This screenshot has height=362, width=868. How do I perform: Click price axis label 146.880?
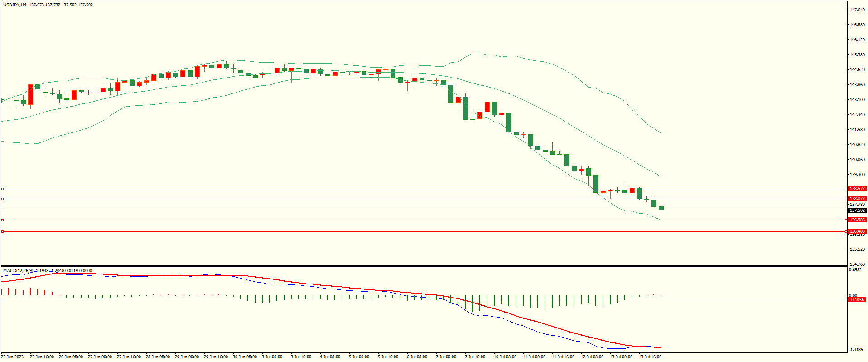click(857, 25)
